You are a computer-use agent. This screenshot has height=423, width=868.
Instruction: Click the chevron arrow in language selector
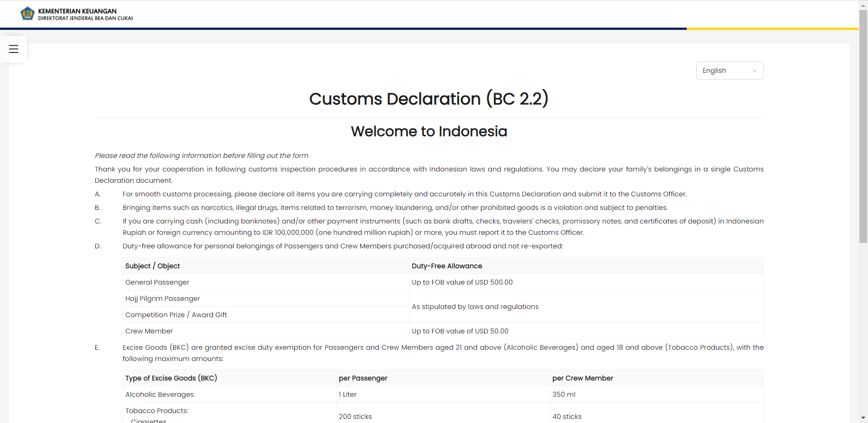tap(754, 71)
